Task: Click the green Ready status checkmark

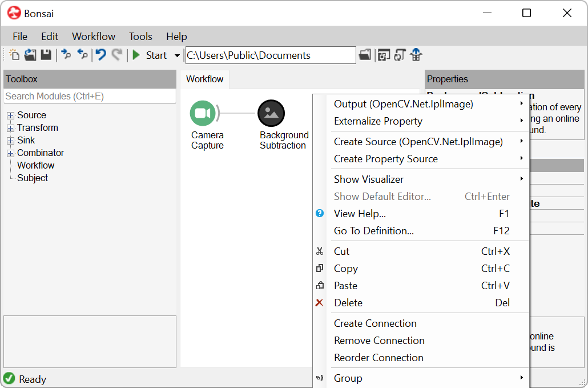Action: [9, 379]
